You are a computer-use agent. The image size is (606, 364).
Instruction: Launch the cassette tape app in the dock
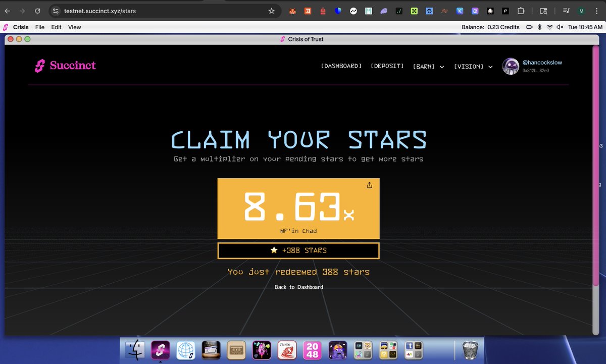[x=236, y=350]
